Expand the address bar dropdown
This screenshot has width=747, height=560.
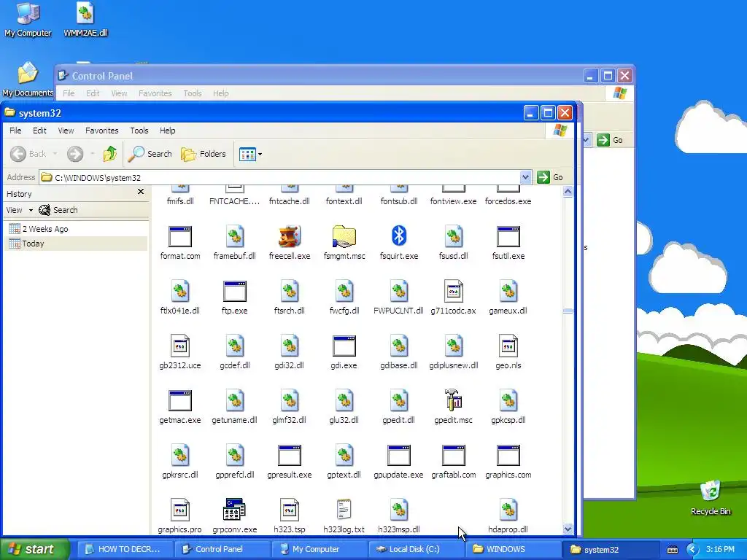(x=525, y=177)
